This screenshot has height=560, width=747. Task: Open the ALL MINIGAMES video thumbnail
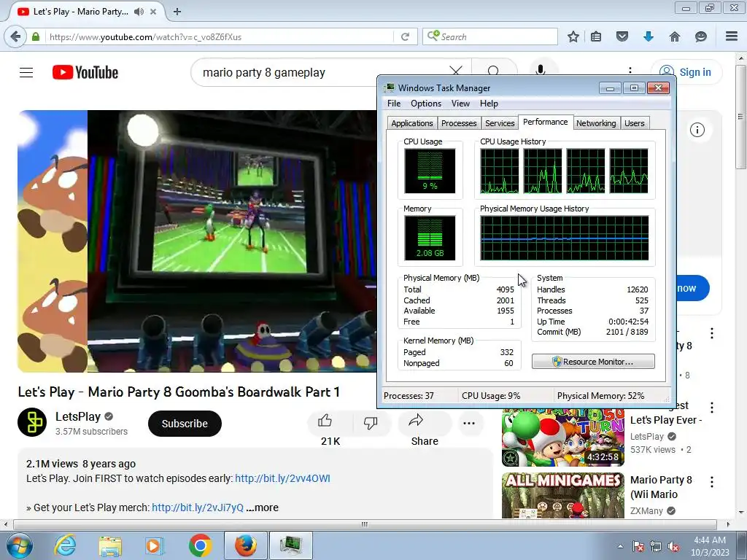[x=563, y=495]
